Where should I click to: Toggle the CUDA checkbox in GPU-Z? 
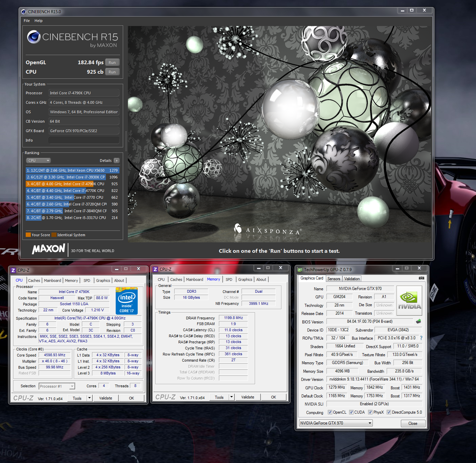pyautogui.click(x=351, y=412)
